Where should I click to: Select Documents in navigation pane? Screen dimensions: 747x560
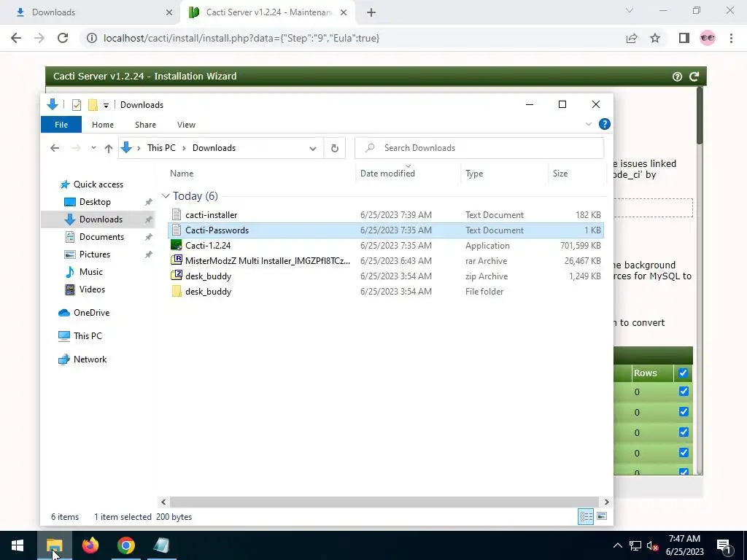click(101, 237)
